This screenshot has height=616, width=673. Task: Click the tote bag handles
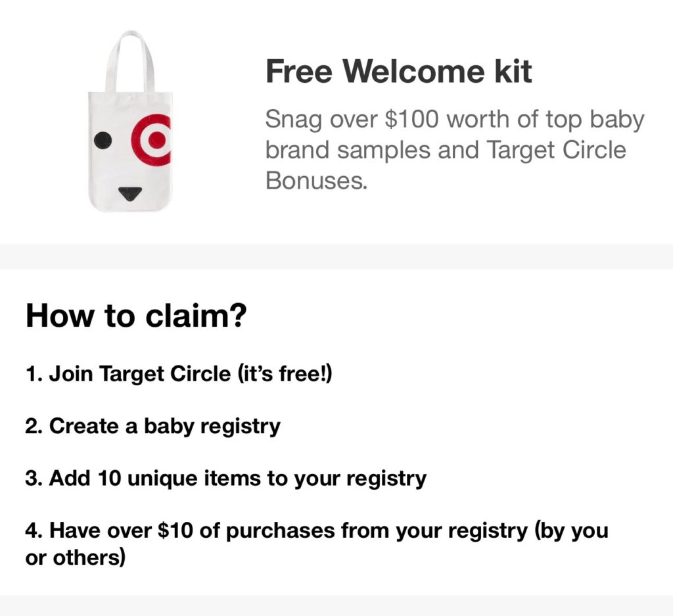pyautogui.click(x=130, y=61)
